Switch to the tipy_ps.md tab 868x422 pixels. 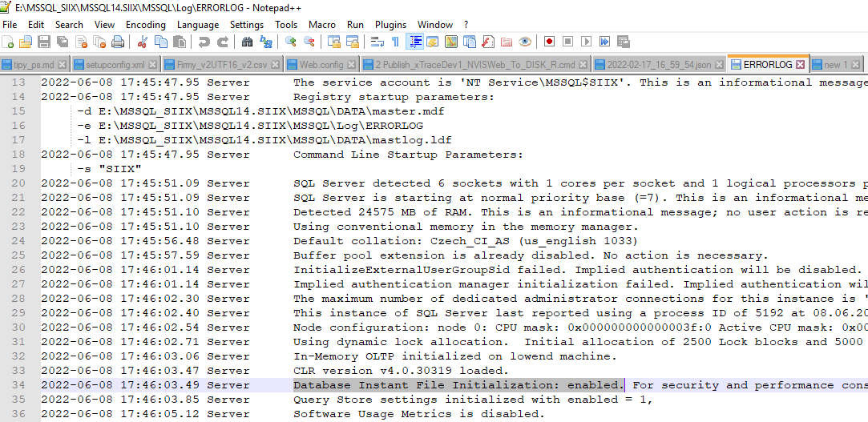[34, 65]
